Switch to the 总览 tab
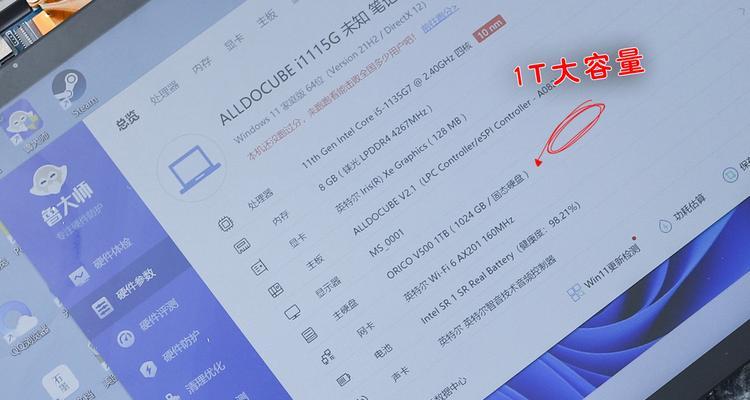The image size is (750, 400). coord(128,121)
